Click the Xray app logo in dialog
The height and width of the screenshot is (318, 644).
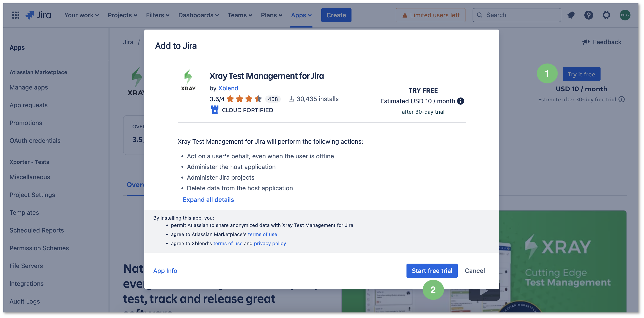pos(188,80)
